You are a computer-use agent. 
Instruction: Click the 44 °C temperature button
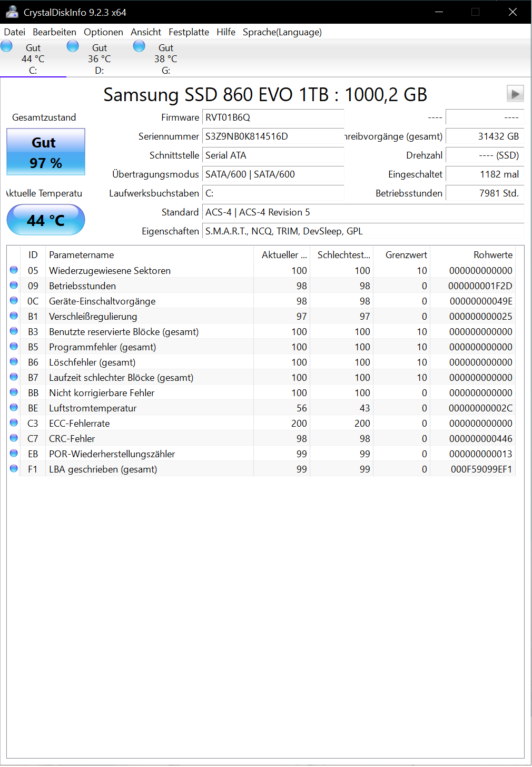click(x=46, y=220)
